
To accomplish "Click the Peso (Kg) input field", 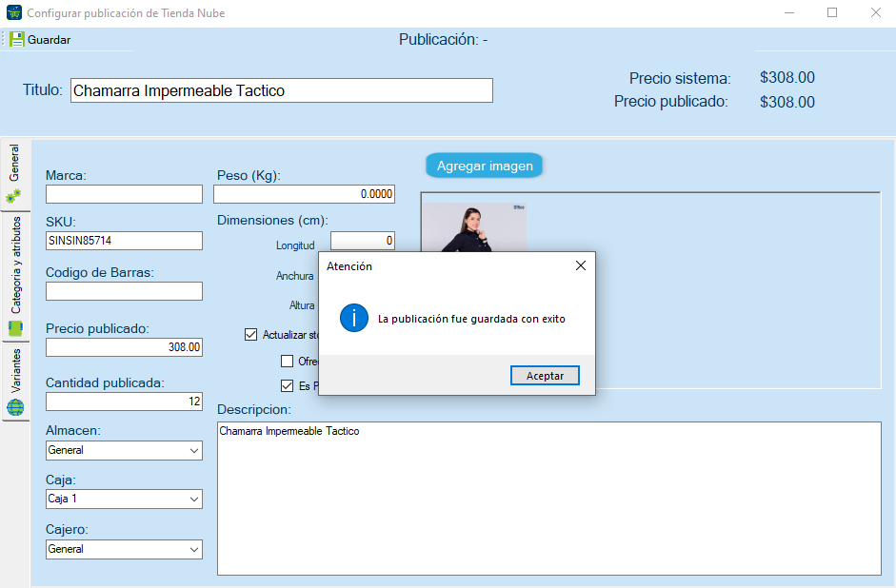I will (x=304, y=194).
